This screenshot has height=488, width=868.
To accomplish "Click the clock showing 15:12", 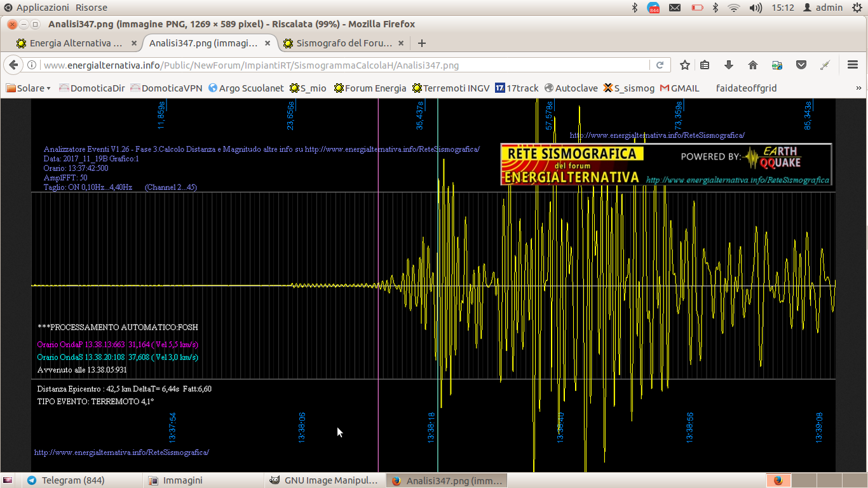I will coord(783,8).
